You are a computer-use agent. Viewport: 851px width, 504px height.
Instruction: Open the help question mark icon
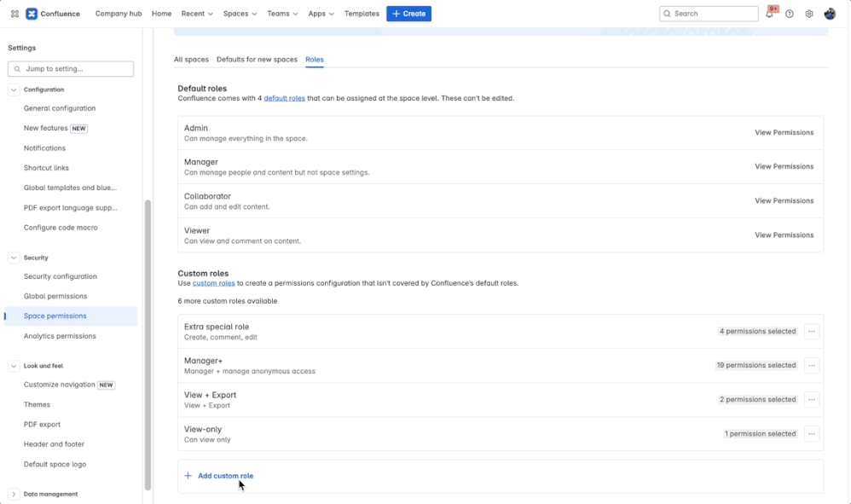pos(790,14)
